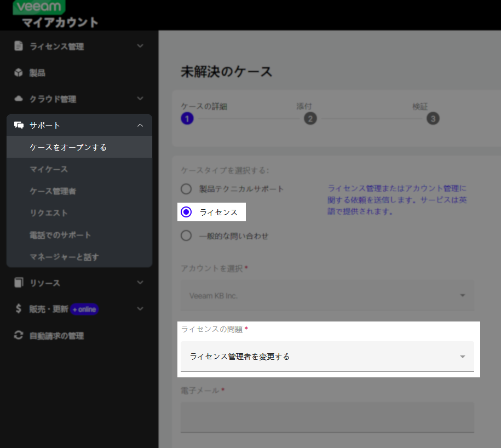
Task: Click the ライセンス管理 document icon
Action: pyautogui.click(x=18, y=46)
